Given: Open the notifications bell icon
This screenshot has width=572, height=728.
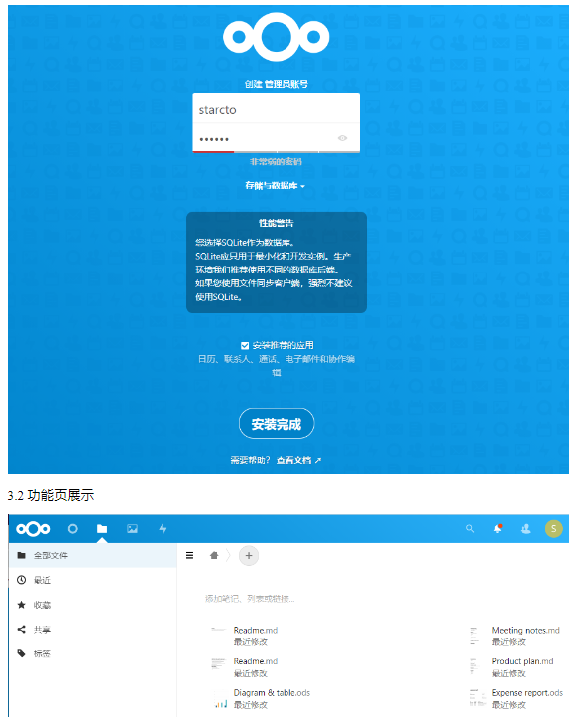Looking at the screenshot, I should (x=498, y=529).
